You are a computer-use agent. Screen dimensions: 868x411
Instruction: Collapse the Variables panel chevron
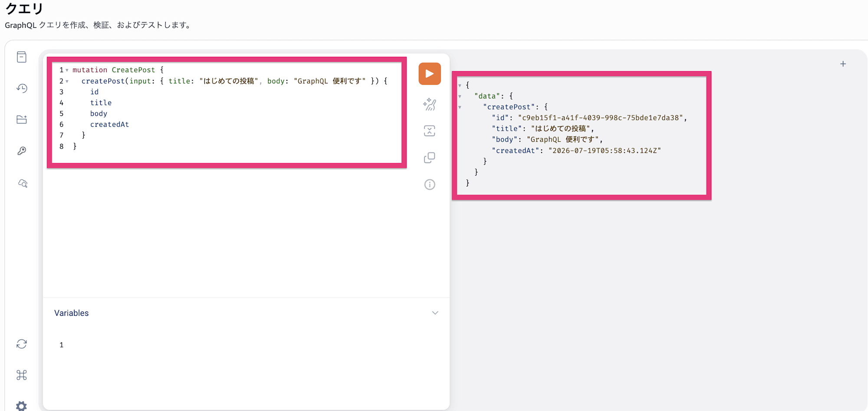pyautogui.click(x=435, y=313)
